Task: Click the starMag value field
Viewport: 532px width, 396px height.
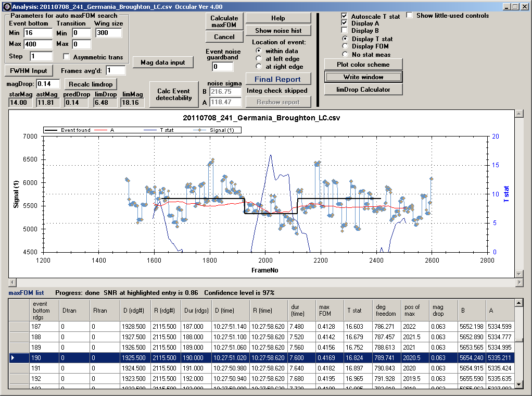Action: click(20, 102)
